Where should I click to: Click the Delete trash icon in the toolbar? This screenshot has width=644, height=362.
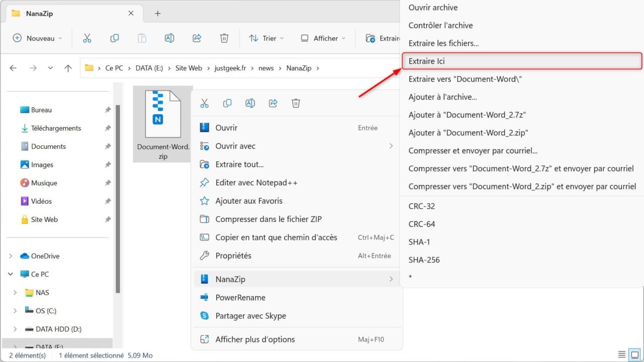point(224,38)
